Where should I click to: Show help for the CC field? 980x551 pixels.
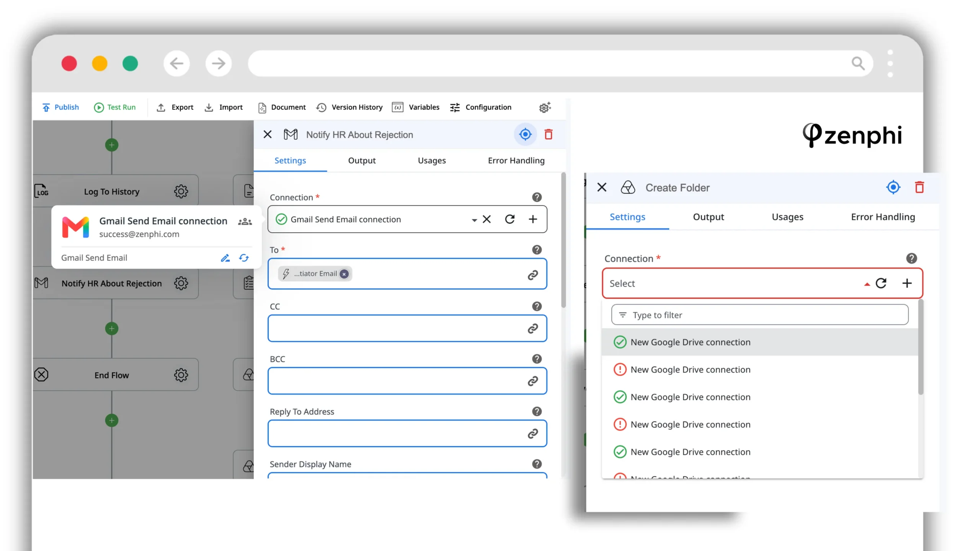(x=537, y=306)
